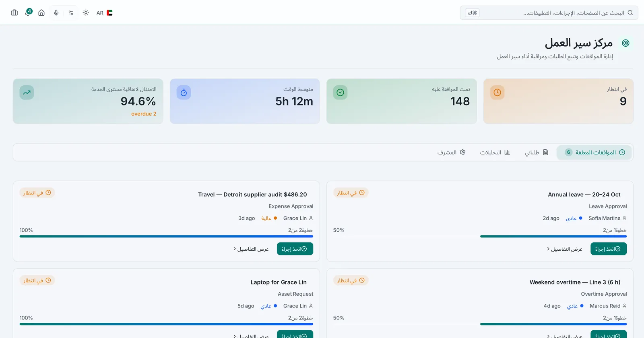This screenshot has width=644, height=338.
Task: Open the المشرف tab
Action: tap(452, 153)
